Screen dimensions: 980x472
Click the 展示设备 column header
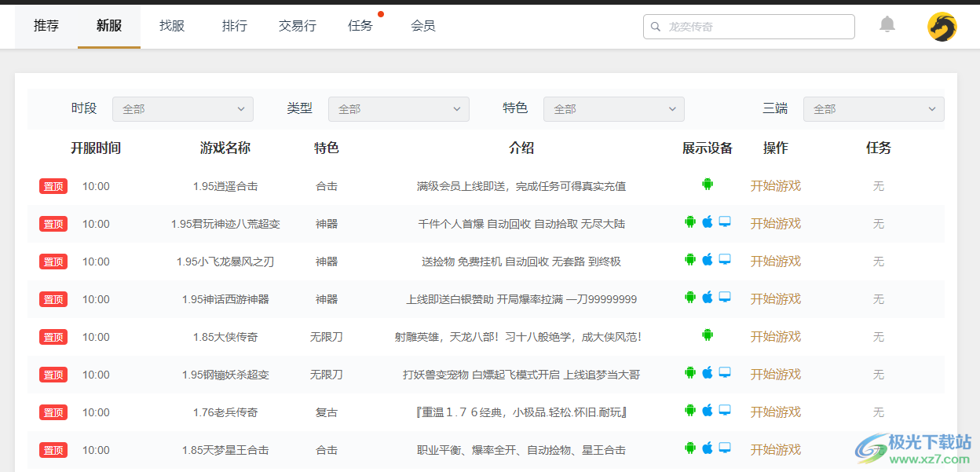[x=708, y=148]
